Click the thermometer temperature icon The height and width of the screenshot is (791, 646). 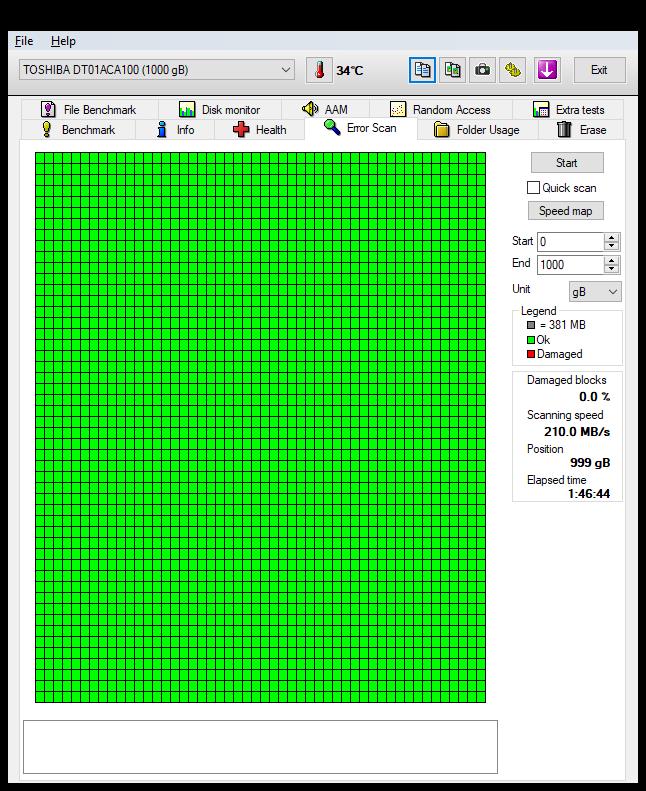319,70
